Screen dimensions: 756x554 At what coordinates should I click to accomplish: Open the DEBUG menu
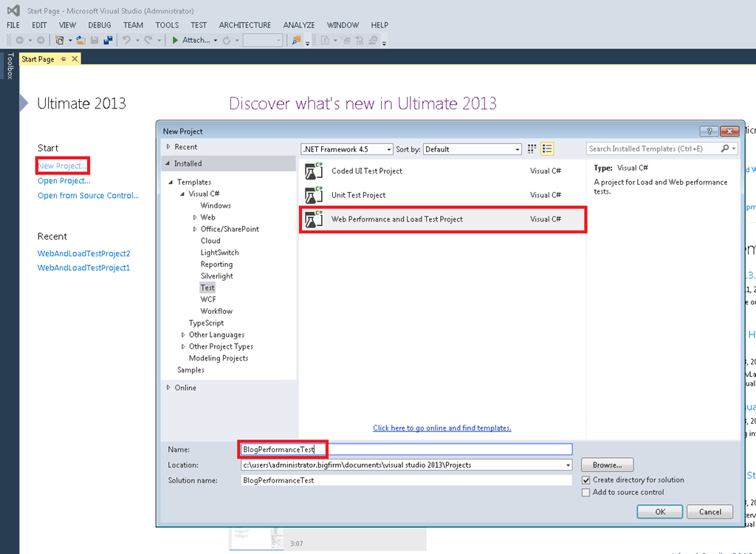pyautogui.click(x=100, y=25)
